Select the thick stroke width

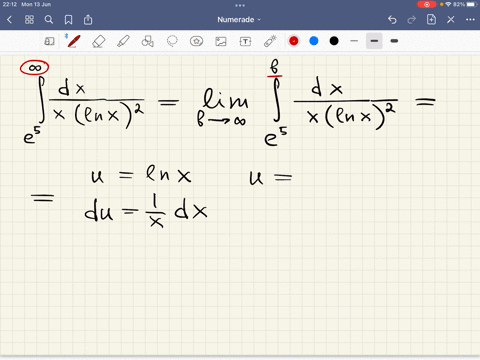[394, 41]
